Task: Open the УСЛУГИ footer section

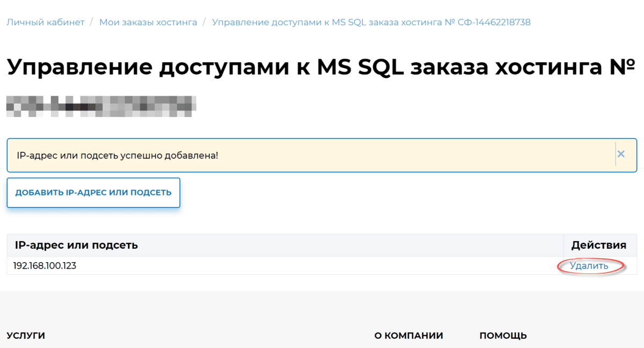Action: pos(25,335)
